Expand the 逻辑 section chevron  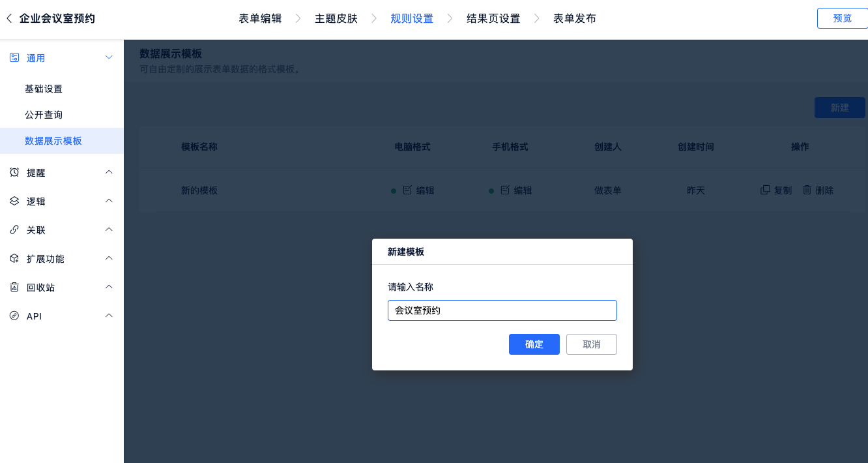(x=109, y=201)
